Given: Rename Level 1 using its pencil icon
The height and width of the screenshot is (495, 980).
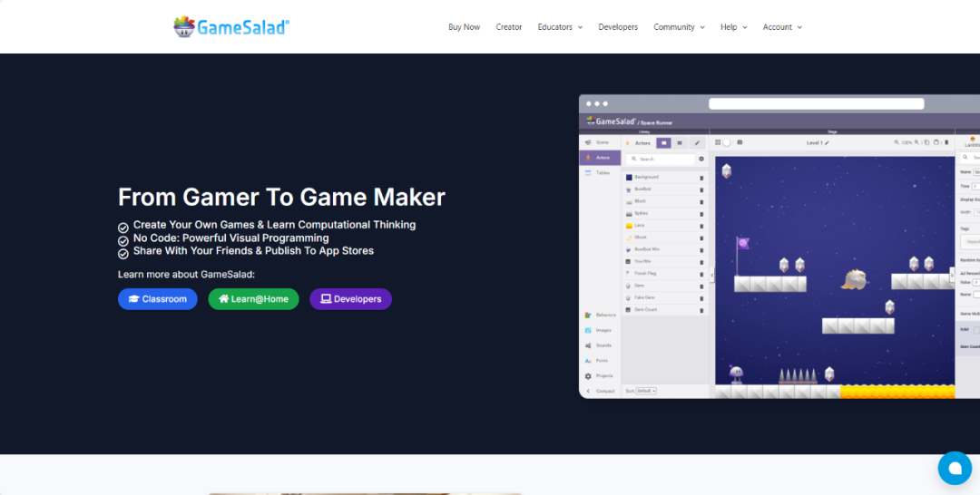Looking at the screenshot, I should point(827,143).
